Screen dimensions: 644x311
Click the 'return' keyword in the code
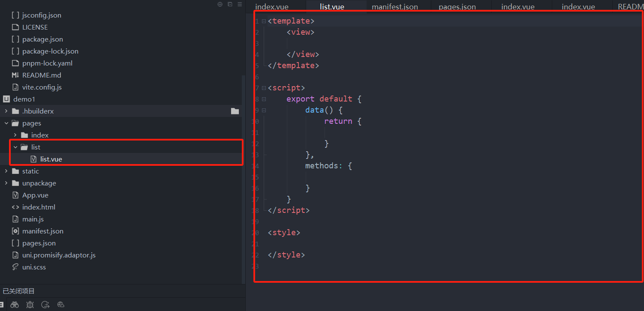click(x=338, y=121)
